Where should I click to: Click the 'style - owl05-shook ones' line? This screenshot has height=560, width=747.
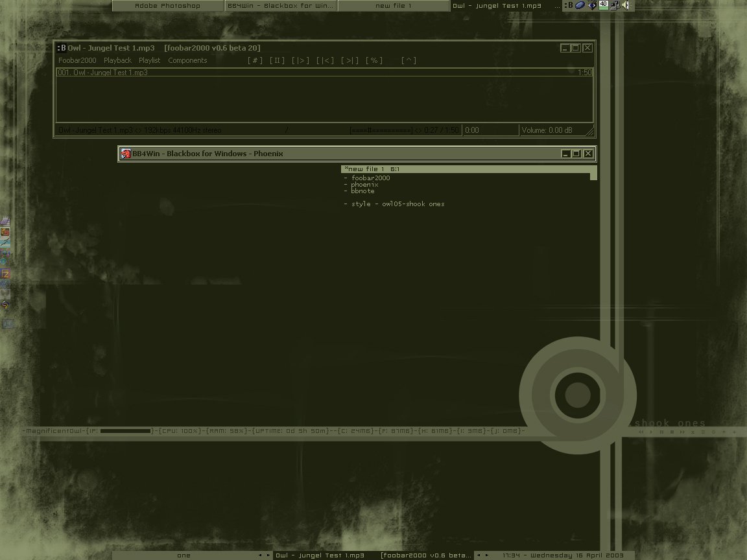pos(394,204)
